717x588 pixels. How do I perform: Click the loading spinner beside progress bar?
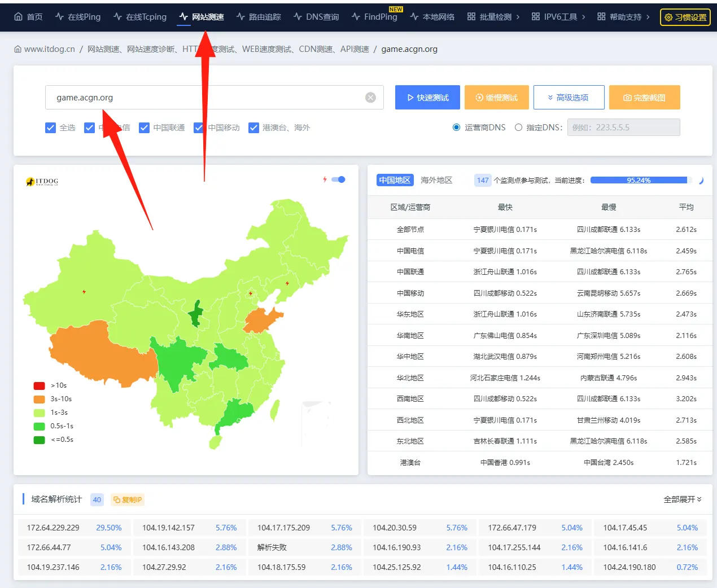(701, 181)
